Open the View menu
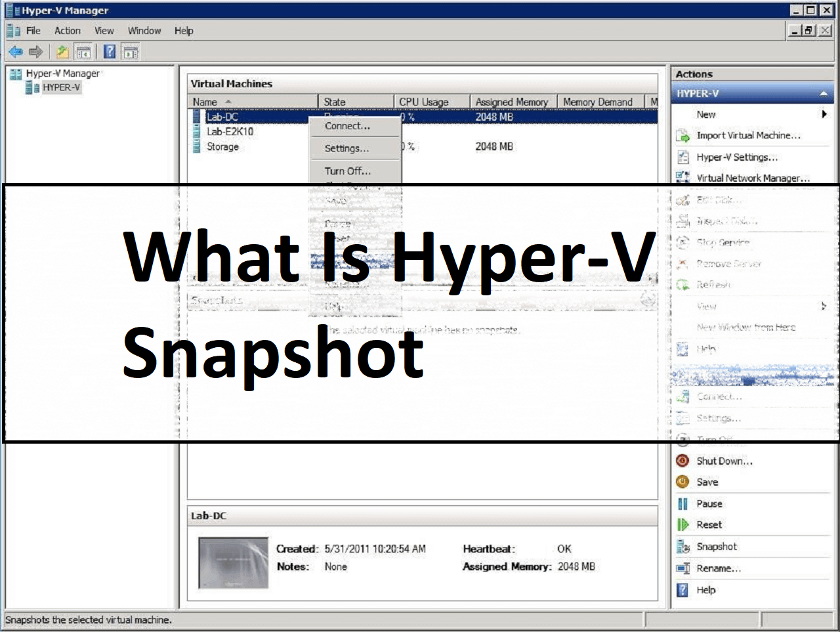This screenshot has height=632, width=840. point(104,31)
